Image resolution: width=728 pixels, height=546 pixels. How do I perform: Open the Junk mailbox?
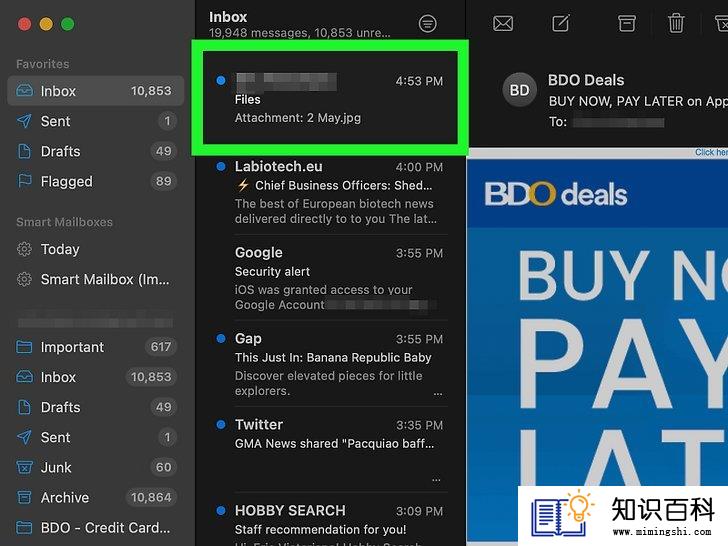tap(96, 468)
